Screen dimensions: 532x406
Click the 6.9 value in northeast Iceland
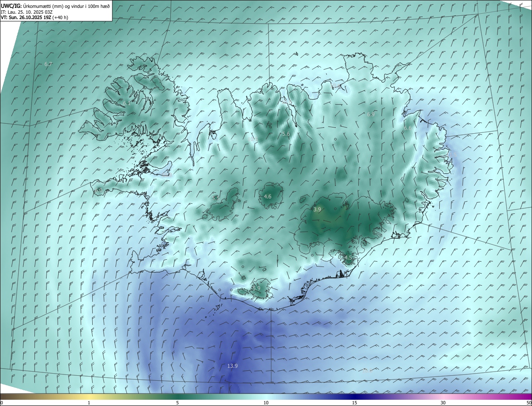pos(371,114)
